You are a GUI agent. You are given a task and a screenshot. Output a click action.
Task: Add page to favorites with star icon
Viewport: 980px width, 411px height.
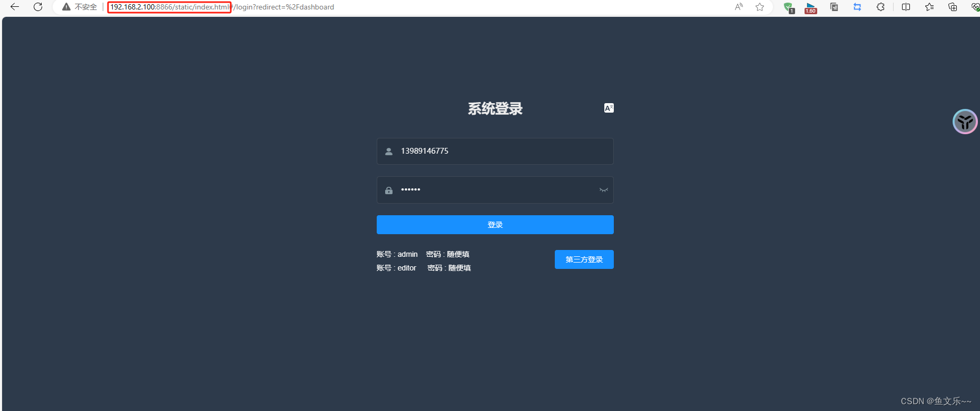760,7
